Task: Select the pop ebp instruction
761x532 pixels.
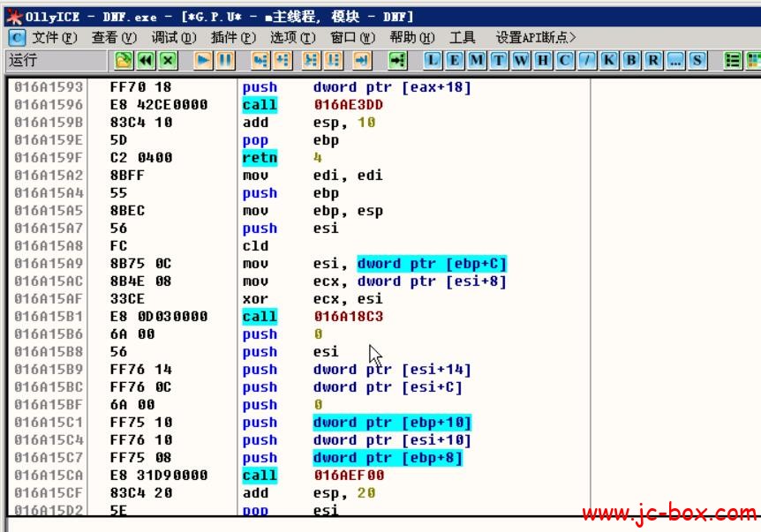Action: (x=290, y=140)
